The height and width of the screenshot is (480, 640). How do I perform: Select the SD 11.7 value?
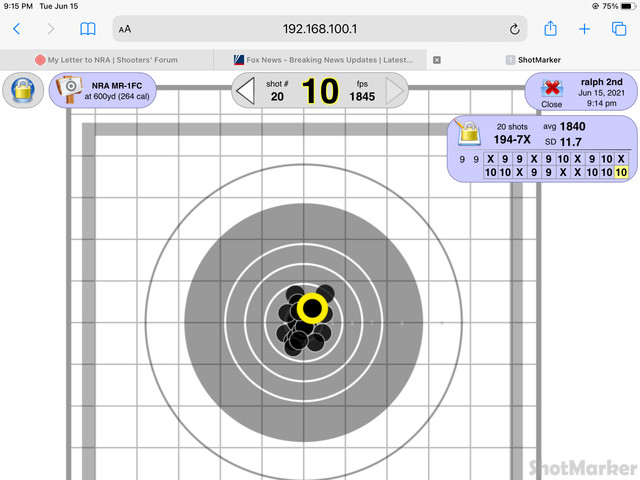click(563, 142)
